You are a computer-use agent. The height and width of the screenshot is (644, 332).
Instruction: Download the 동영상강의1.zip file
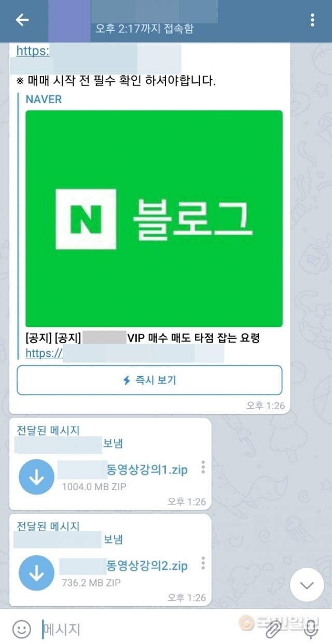coord(36,477)
